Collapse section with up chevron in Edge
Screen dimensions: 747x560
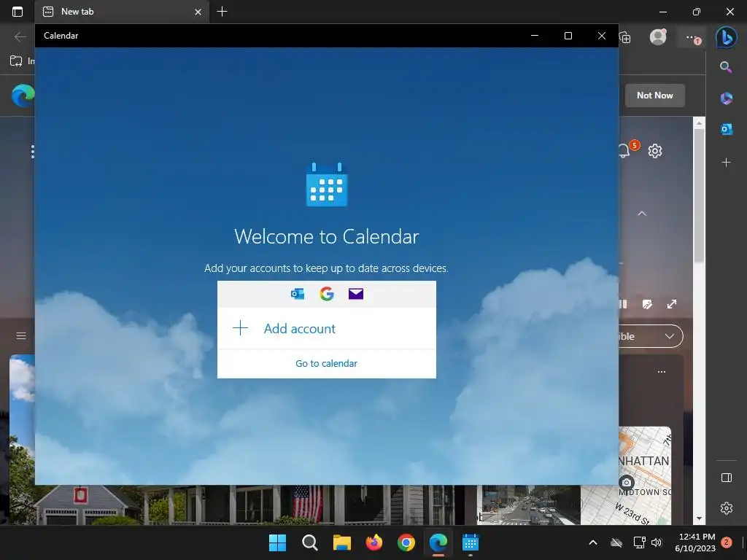[642, 214]
